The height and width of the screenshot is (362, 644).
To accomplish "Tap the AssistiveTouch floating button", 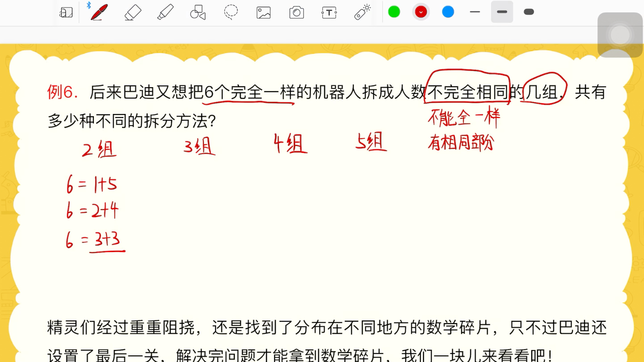I will [620, 35].
